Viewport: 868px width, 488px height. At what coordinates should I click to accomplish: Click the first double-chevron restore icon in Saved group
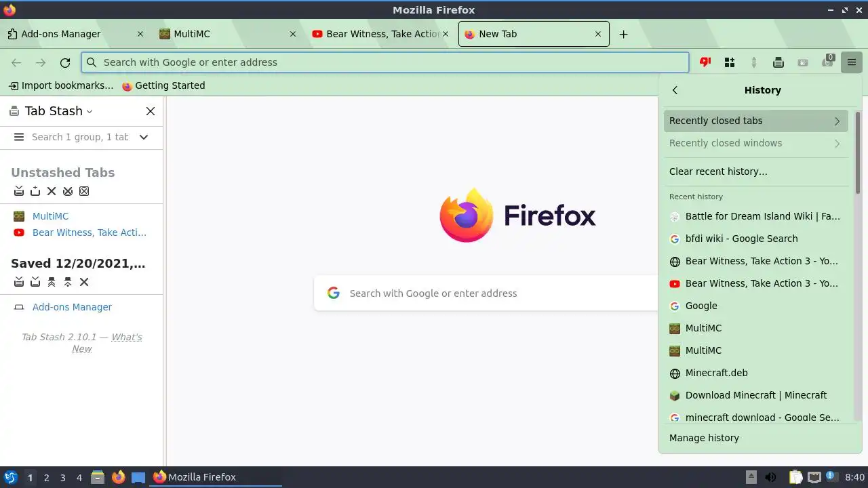[x=52, y=282]
